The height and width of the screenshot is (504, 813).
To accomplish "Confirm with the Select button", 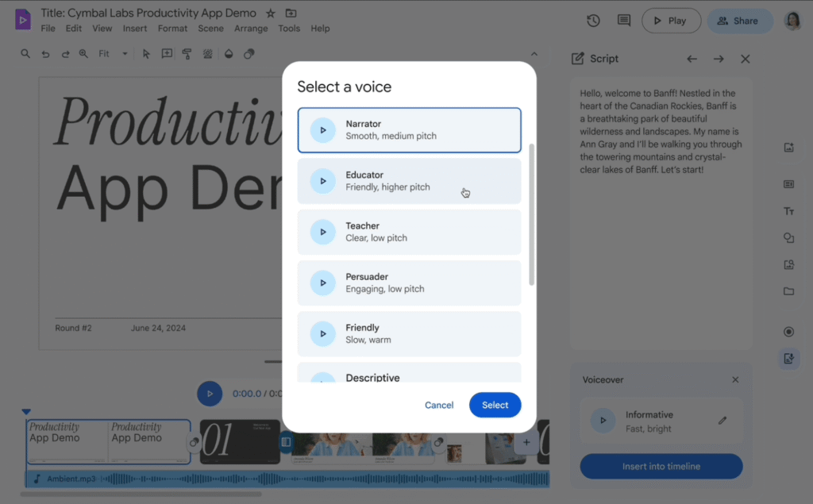I will pyautogui.click(x=495, y=405).
